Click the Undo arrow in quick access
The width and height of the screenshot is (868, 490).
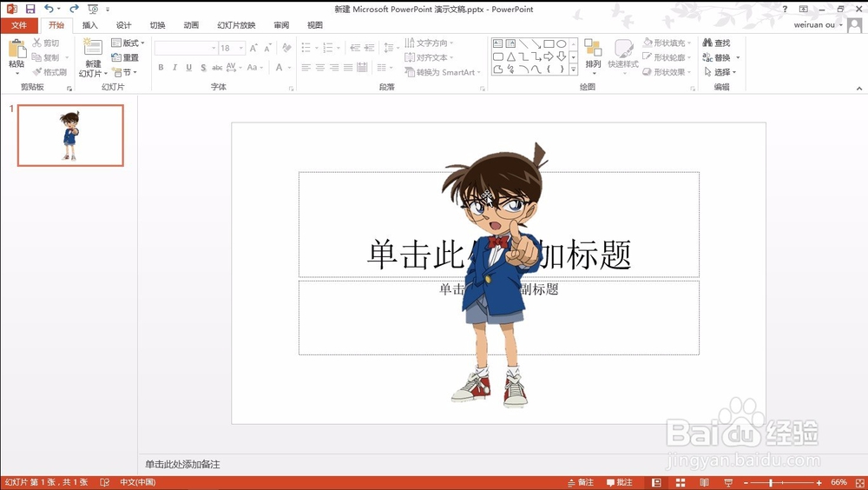(49, 9)
